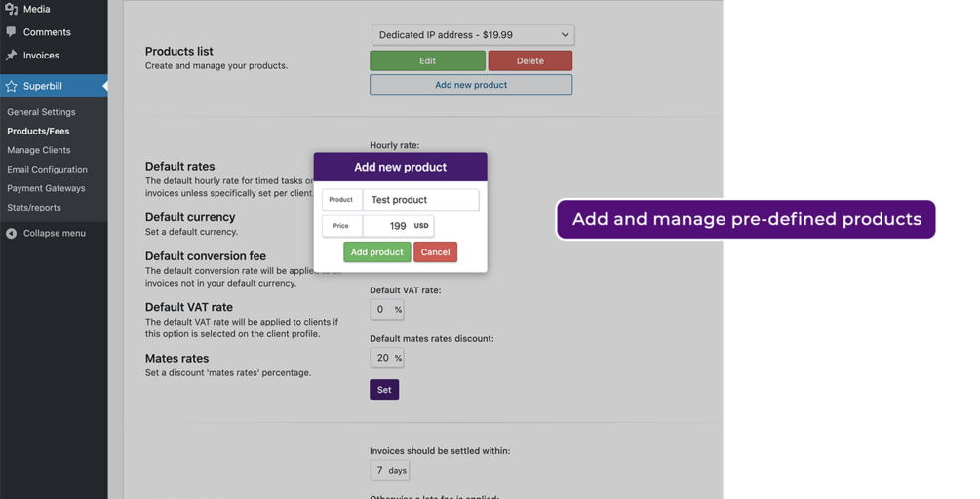Select Products/Fees submenu item
The image size is (980, 499).
pyautogui.click(x=38, y=132)
